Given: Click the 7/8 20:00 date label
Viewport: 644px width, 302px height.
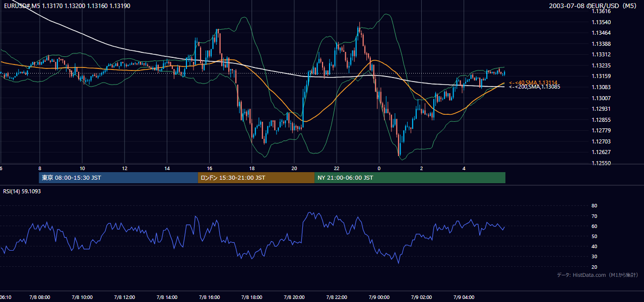Looking at the screenshot, I should 294,297.
